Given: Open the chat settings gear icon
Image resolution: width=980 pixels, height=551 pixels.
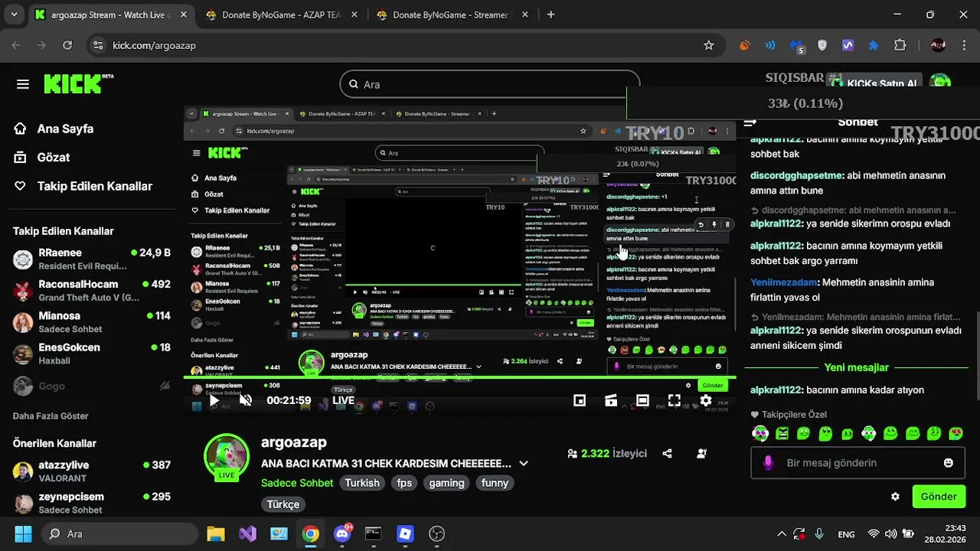Looking at the screenshot, I should pyautogui.click(x=895, y=497).
